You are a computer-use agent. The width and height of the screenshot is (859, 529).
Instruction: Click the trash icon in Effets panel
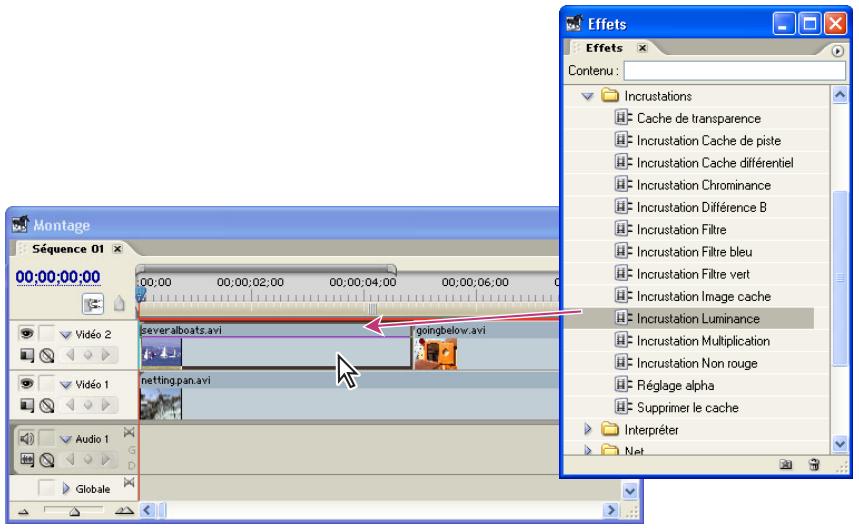[x=815, y=465]
